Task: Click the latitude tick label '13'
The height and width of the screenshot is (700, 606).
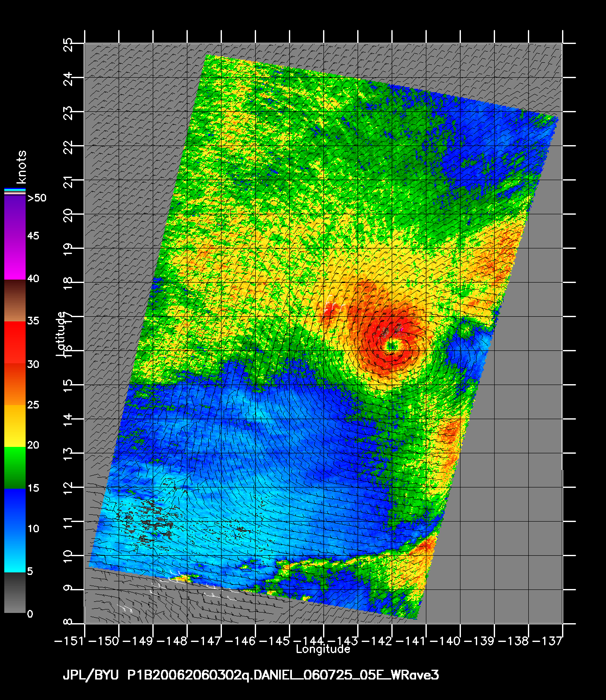Action: (67, 455)
